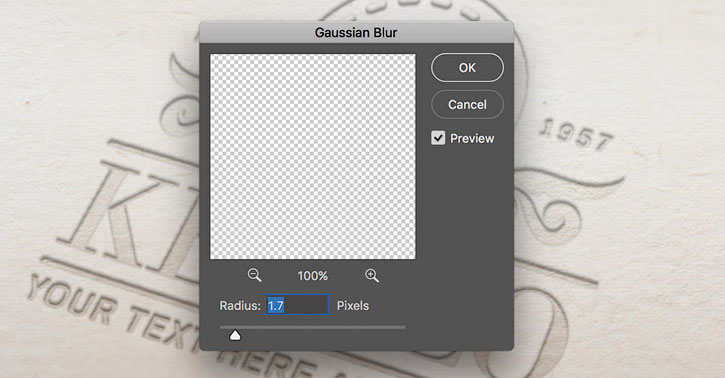Screen dimensions: 725x378
Task: Click the zoom in magnifier icon
Action: pos(372,275)
